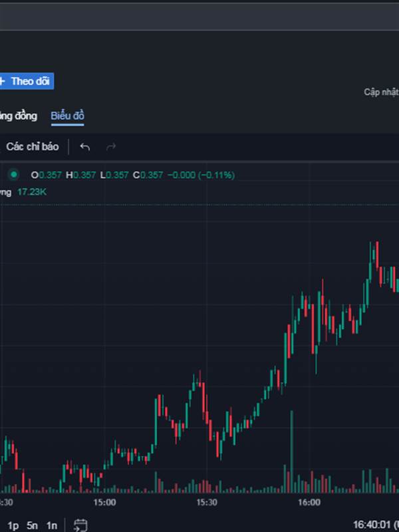399x532 pixels.
Task: Select the 1p time range
Action: click(13, 526)
